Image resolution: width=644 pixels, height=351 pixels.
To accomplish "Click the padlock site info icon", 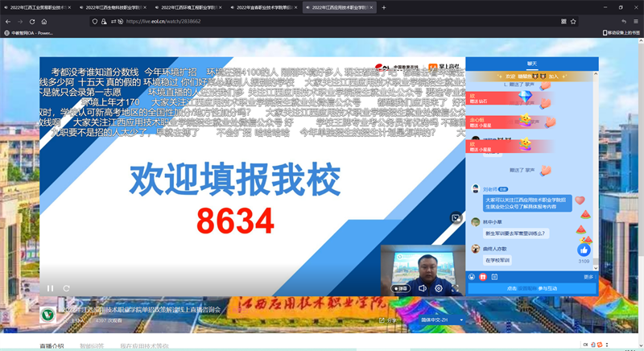I will [x=104, y=22].
